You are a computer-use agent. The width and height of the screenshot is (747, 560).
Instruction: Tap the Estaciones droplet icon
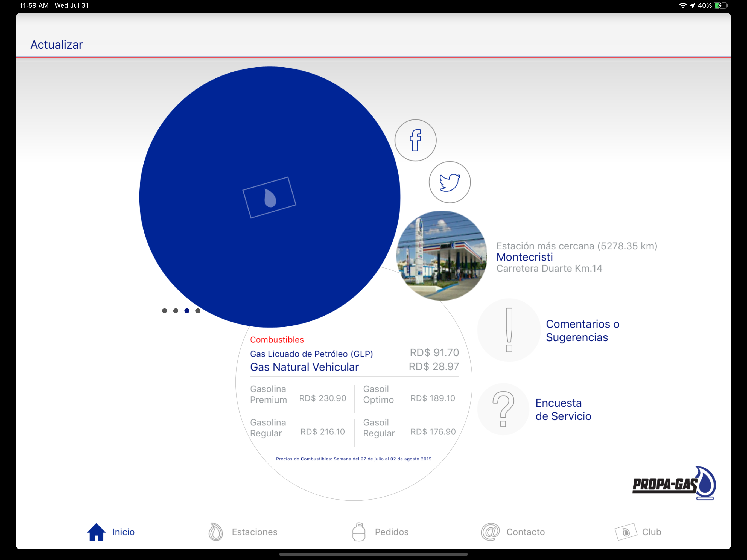215,532
